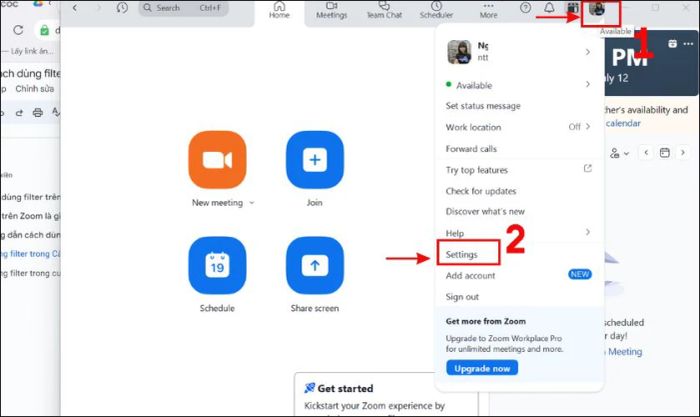Click the help question mark icon
The width and height of the screenshot is (700, 417).
(526, 9)
